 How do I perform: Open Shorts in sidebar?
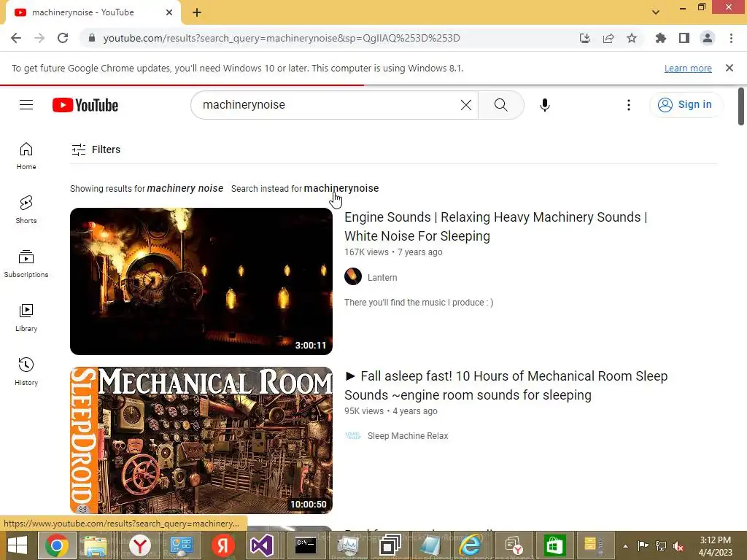tap(26, 210)
